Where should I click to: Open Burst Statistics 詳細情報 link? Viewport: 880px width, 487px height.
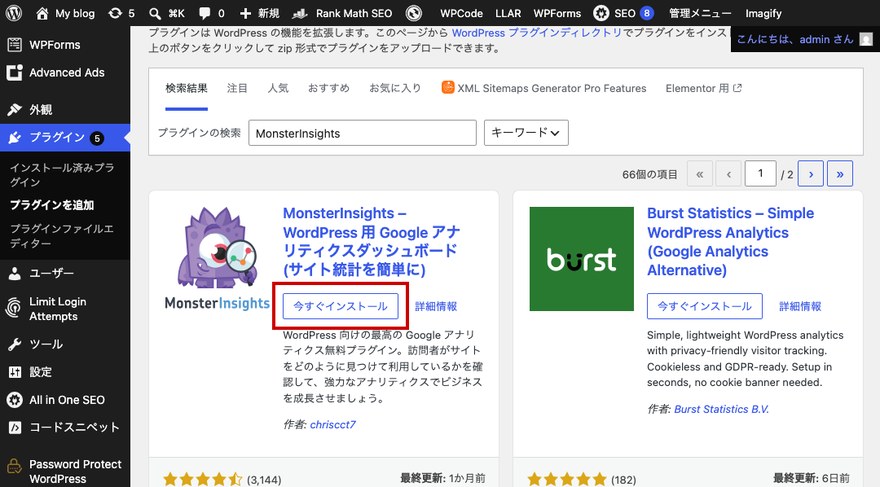pos(800,306)
